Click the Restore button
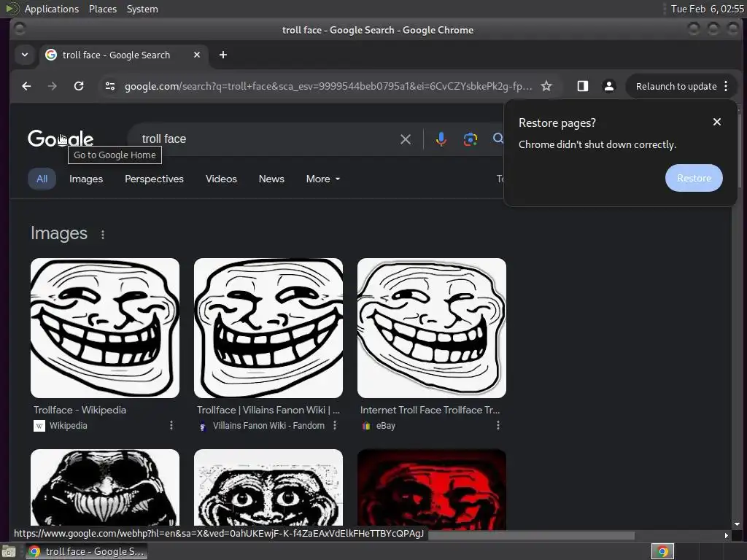 694,178
